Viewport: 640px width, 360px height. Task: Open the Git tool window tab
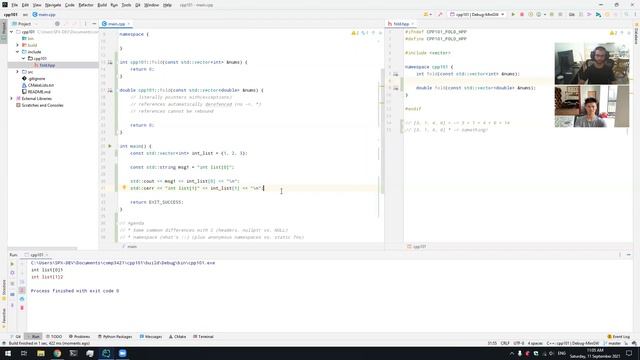pos(16,336)
